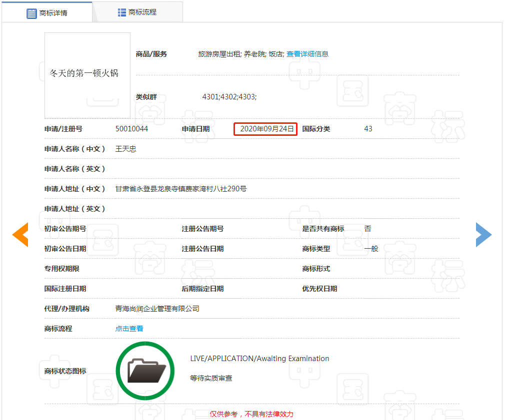Open the 点击查看 trademark flow link

pos(129,329)
